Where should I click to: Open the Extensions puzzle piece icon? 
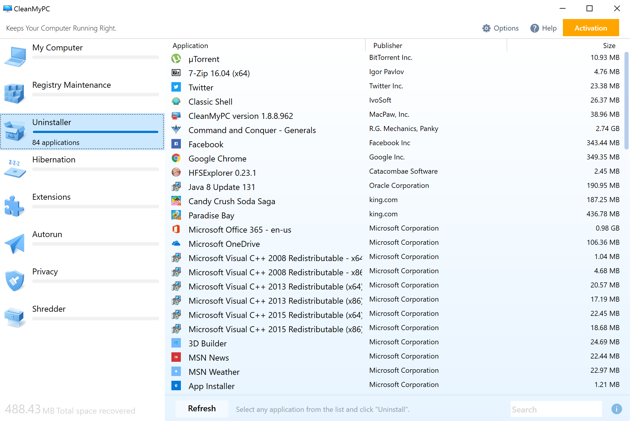click(x=14, y=206)
